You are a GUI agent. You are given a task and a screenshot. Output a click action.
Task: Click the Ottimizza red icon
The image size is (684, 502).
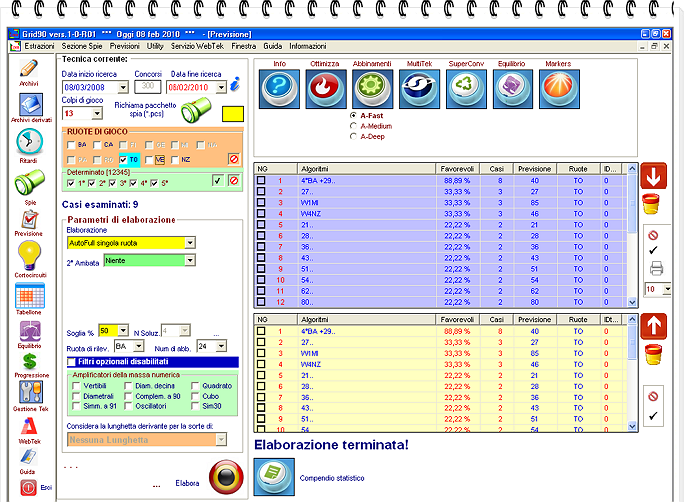pyautogui.click(x=325, y=88)
